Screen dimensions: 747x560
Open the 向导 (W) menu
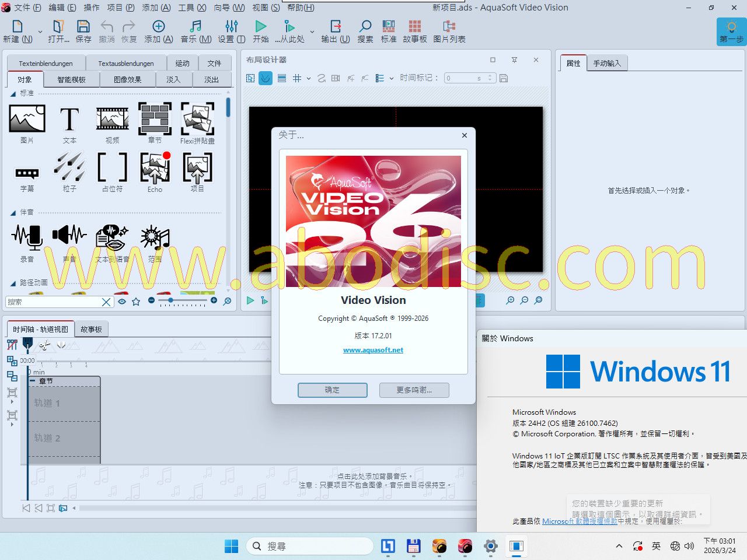click(229, 8)
